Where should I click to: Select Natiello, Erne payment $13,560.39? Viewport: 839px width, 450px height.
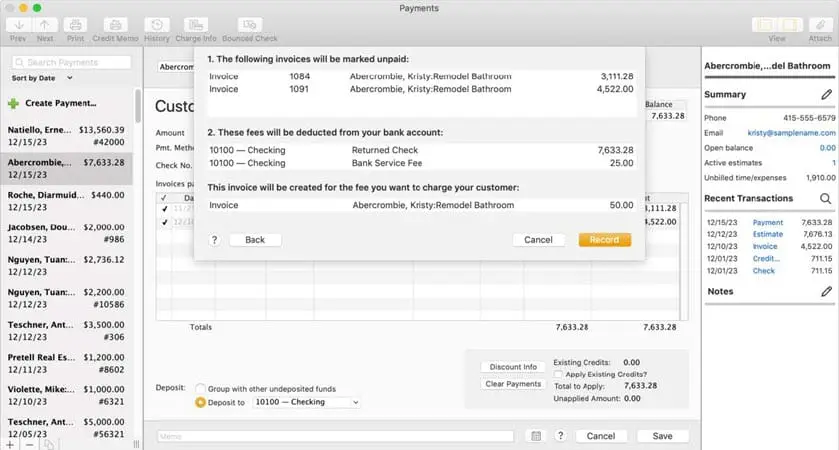[66, 136]
